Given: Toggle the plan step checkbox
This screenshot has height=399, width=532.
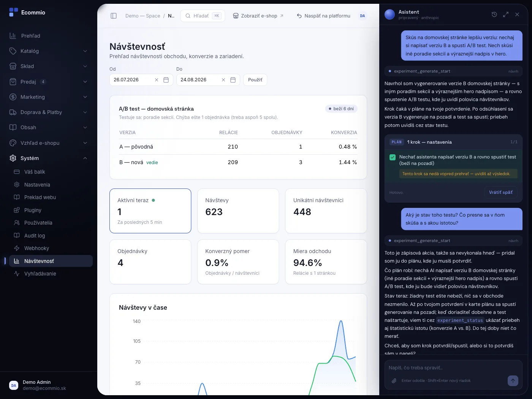Looking at the screenshot, I should [x=393, y=157].
